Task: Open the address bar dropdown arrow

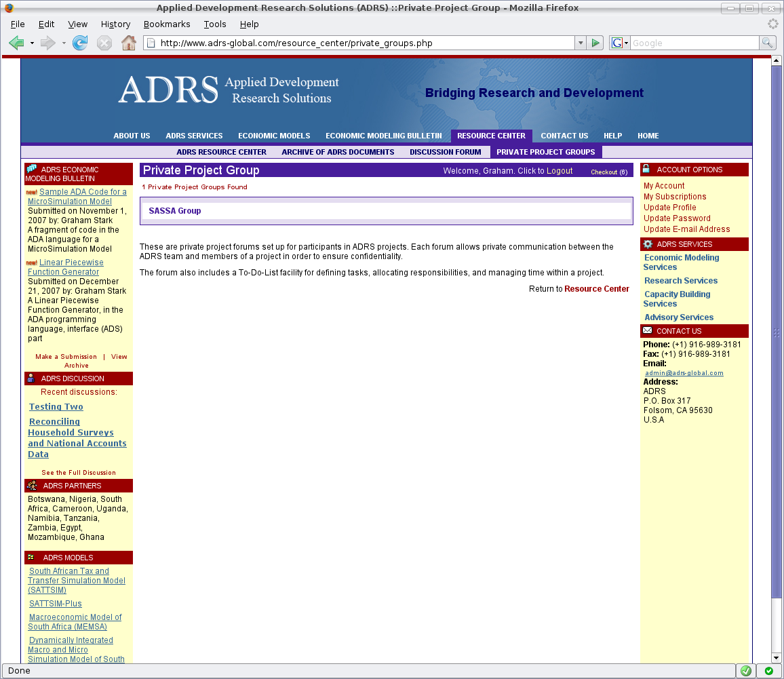Action: pyautogui.click(x=581, y=42)
